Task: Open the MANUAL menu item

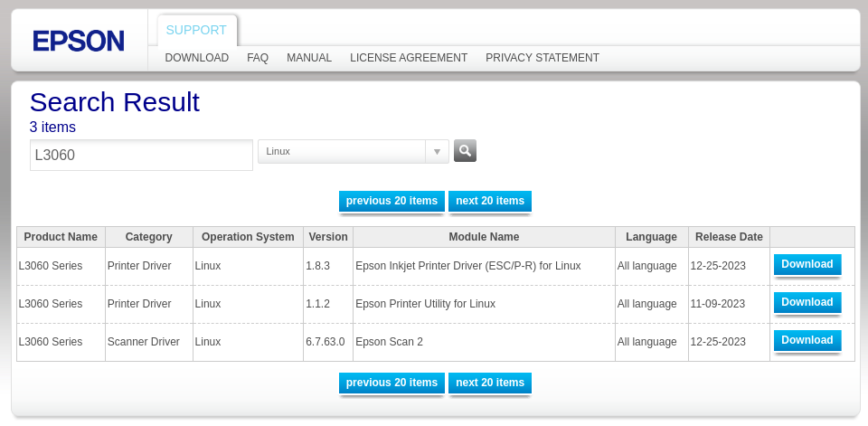Action: click(x=309, y=58)
